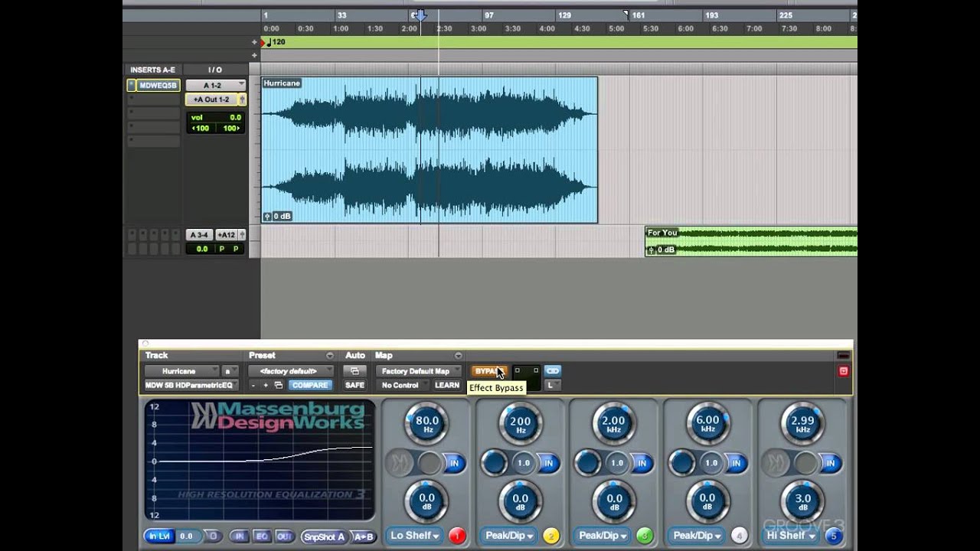Click the red target icon in plugin header
Image resolution: width=980 pixels, height=551 pixels.
click(x=843, y=371)
